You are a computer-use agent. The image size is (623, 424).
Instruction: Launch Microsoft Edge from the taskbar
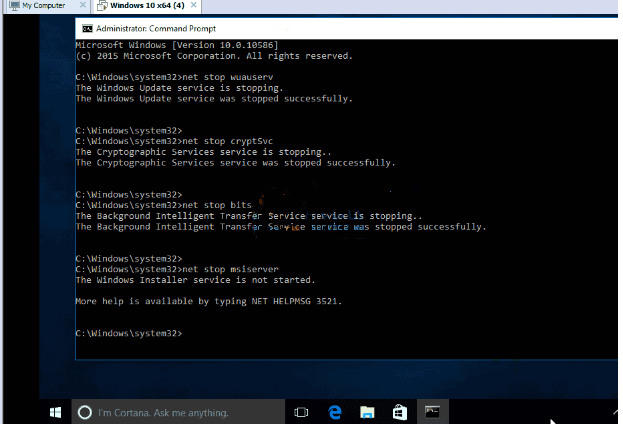point(335,412)
